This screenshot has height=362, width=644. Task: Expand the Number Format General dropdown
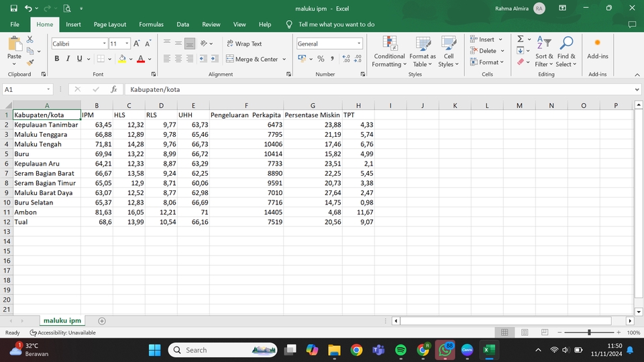(x=359, y=44)
